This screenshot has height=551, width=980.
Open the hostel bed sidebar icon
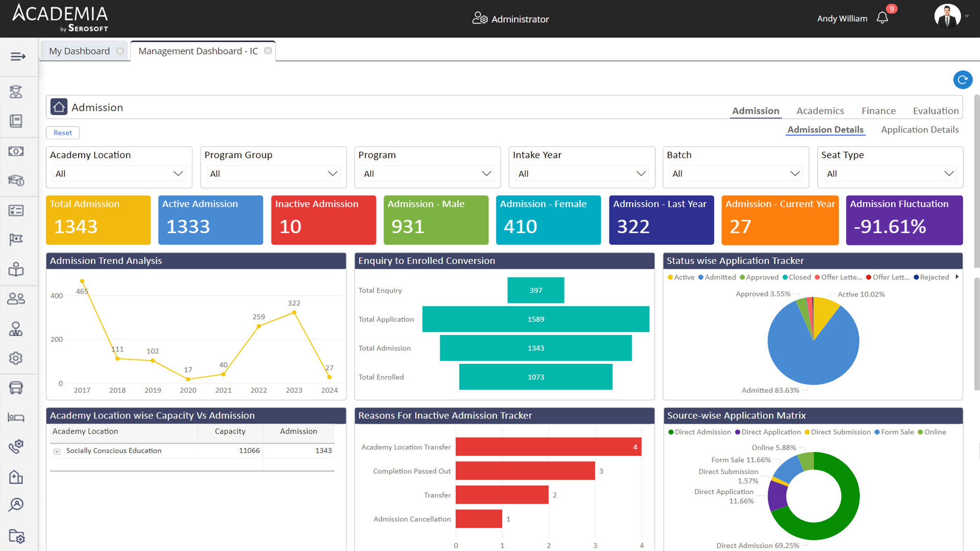pos(16,417)
